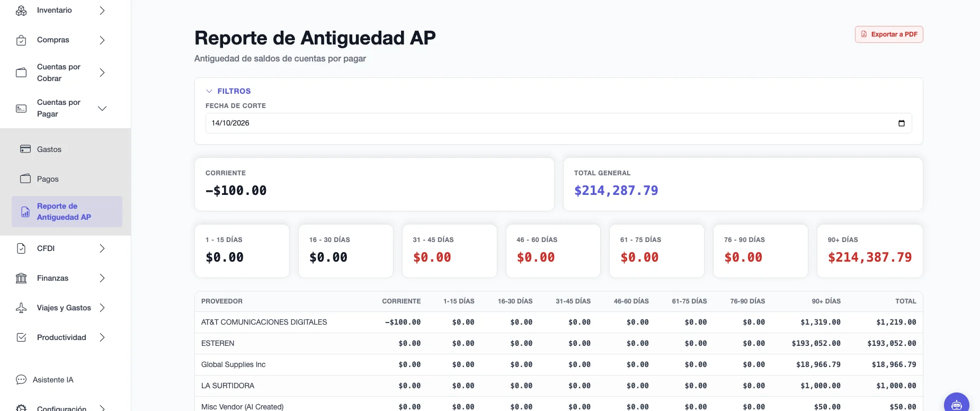Click the Configuración gear icon

point(21,408)
